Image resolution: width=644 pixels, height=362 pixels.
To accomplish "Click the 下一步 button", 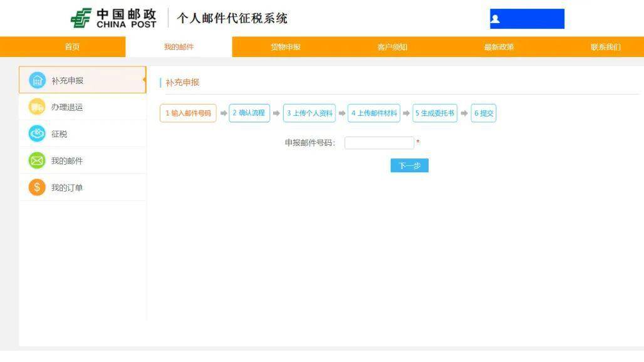I will pyautogui.click(x=410, y=165).
